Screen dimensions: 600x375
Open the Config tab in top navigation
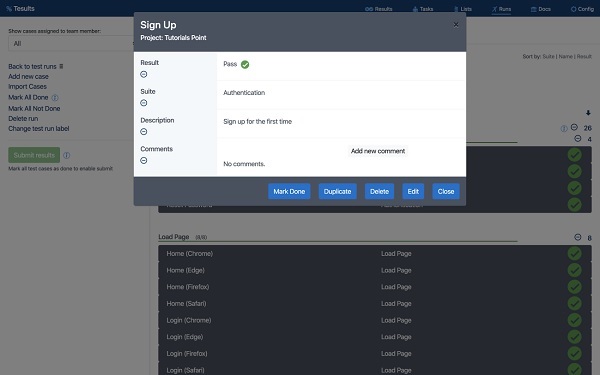582,9
